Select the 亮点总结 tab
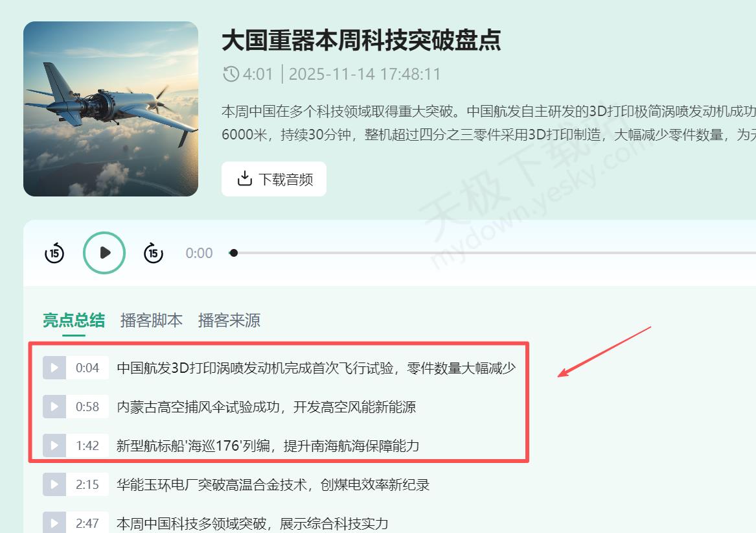Viewport: 756px width, 533px height. 74,320
